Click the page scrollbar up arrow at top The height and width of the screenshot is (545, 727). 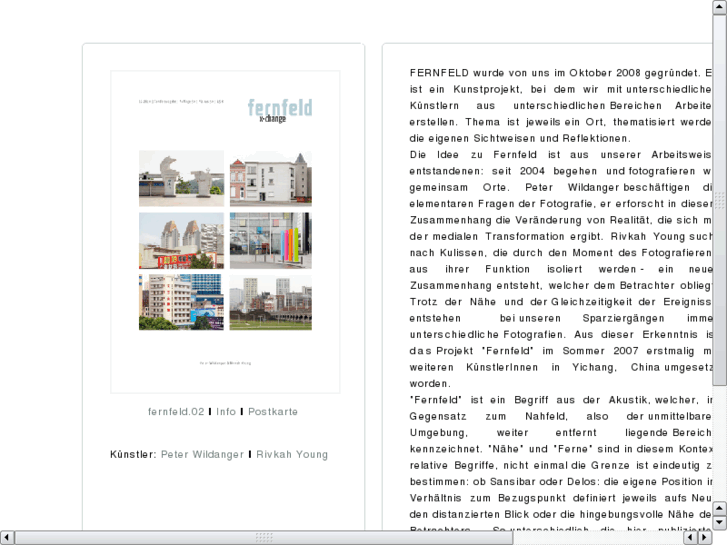[720, 7]
